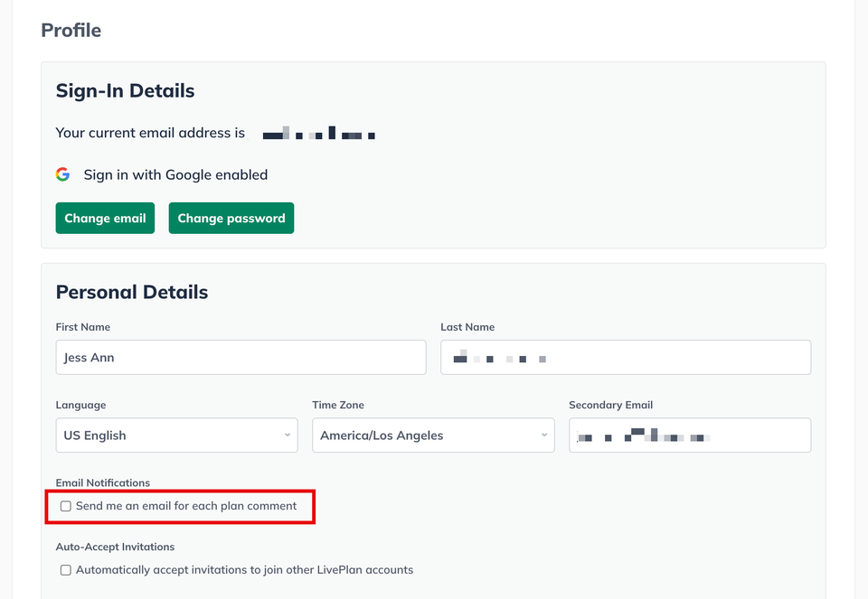Viewport: 868px width, 599px height.
Task: Open the Time Zone dropdown
Action: coord(433,435)
